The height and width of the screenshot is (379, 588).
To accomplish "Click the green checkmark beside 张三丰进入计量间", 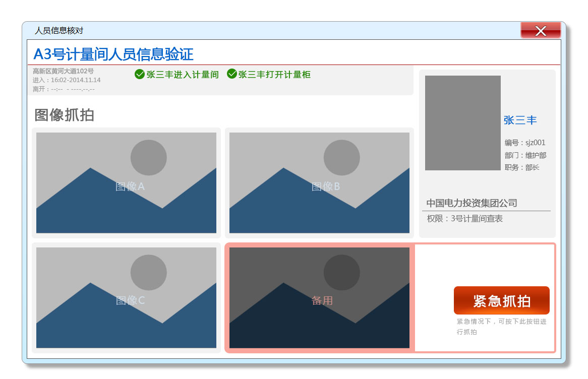I will [140, 75].
